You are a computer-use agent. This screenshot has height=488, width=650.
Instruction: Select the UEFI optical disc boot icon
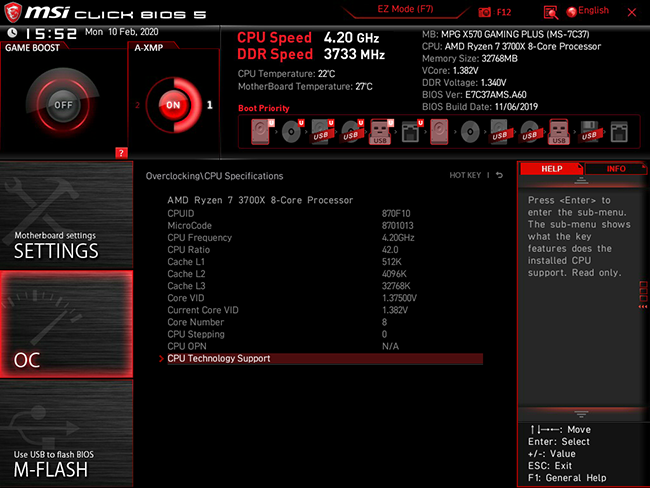coord(292,131)
